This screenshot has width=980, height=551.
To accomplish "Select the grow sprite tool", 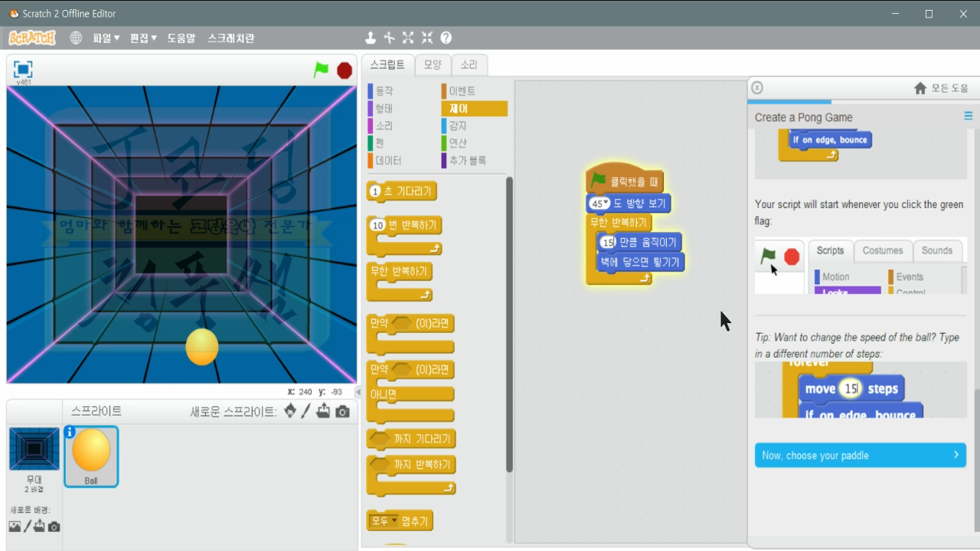I will point(408,36).
